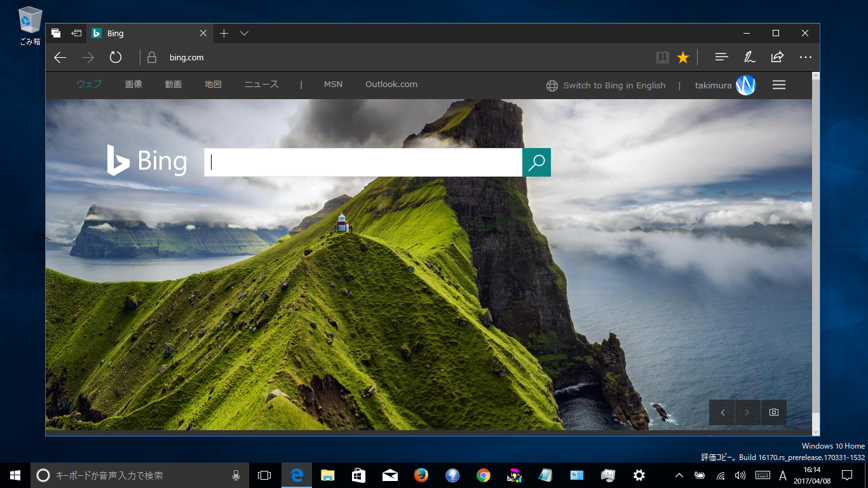868x488 pixels.
Task: Open the 動画 search category
Action: point(173,85)
